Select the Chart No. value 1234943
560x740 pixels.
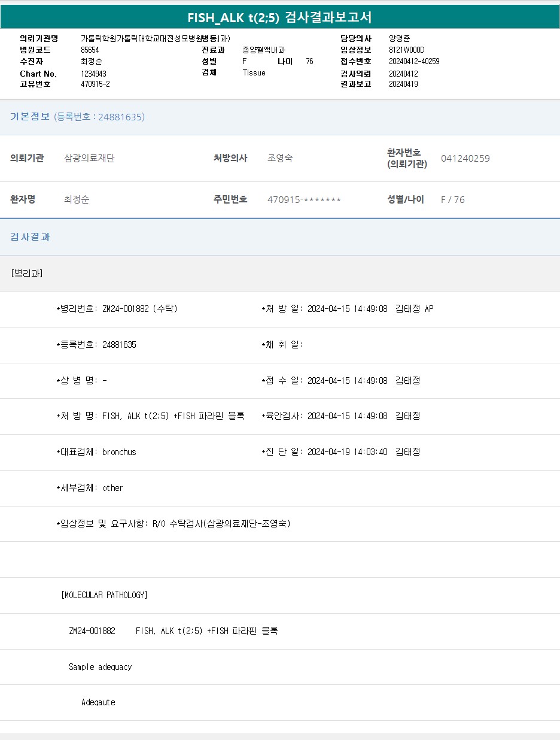click(93, 74)
